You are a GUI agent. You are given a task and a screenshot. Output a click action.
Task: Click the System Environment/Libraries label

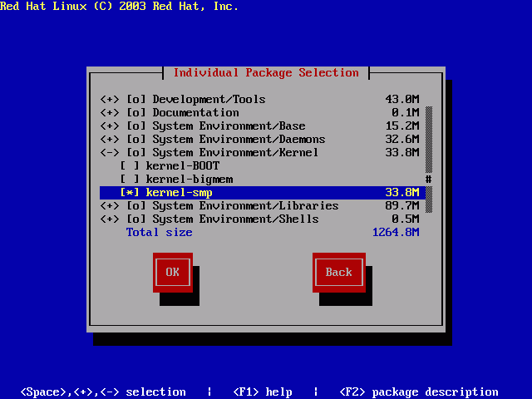click(x=246, y=205)
